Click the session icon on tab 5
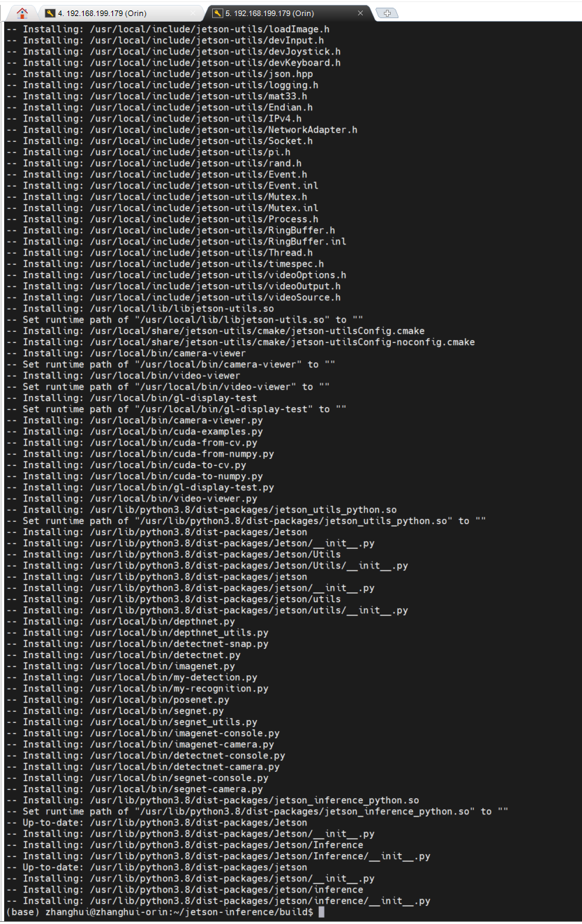582x924 pixels. (x=218, y=13)
